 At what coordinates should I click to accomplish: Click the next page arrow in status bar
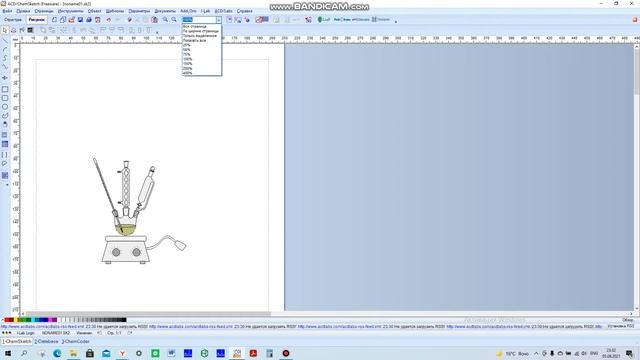pos(130,333)
